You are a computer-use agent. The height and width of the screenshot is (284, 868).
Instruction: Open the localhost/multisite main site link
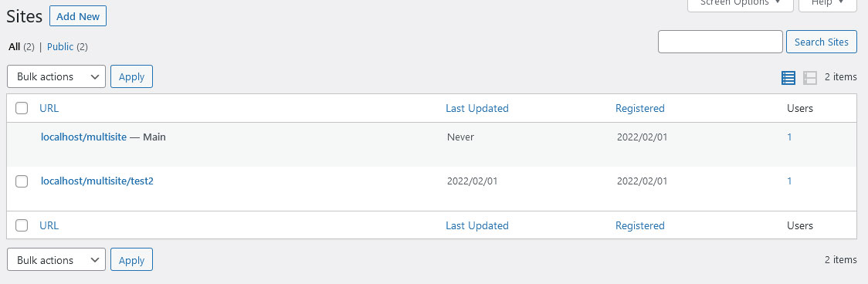[x=83, y=136]
